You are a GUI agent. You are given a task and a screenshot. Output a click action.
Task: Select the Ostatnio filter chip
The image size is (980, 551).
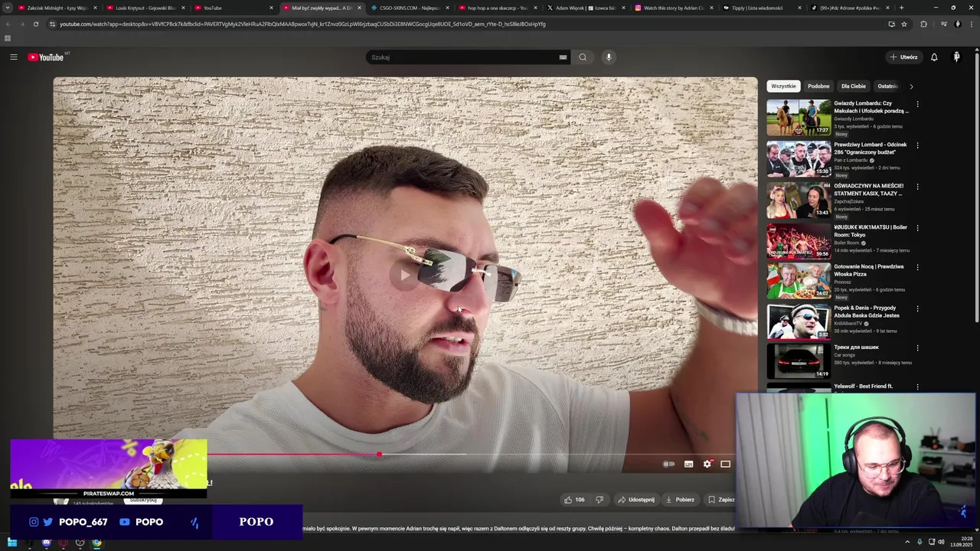(887, 86)
